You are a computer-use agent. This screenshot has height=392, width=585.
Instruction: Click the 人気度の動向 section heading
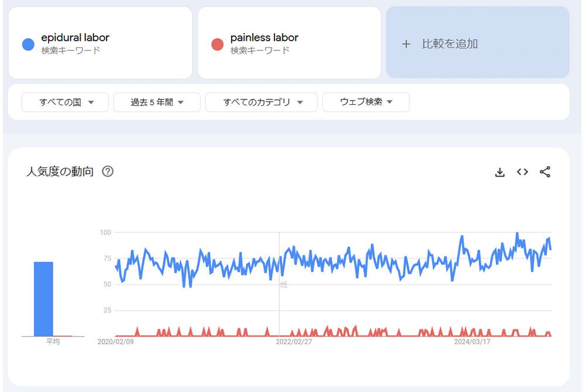click(60, 172)
